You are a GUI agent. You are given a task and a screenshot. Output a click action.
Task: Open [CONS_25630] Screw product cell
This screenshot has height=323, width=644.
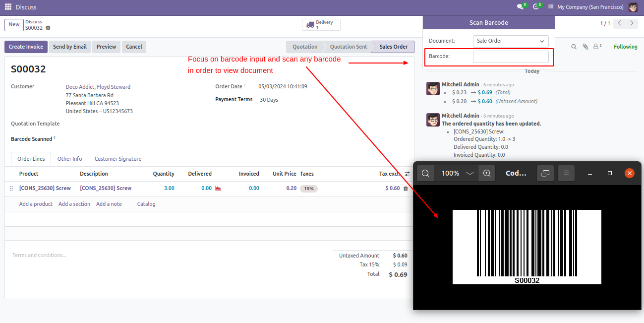tap(45, 189)
